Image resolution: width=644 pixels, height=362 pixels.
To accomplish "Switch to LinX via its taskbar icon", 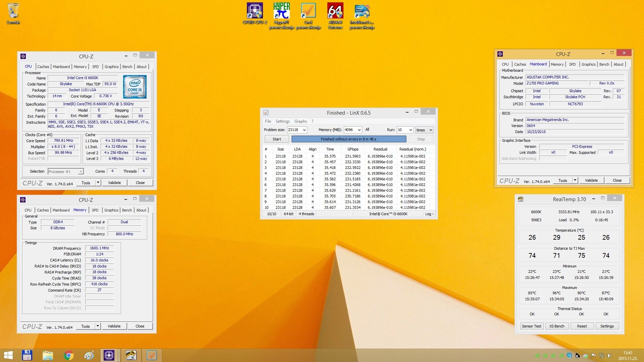I will (x=152, y=355).
